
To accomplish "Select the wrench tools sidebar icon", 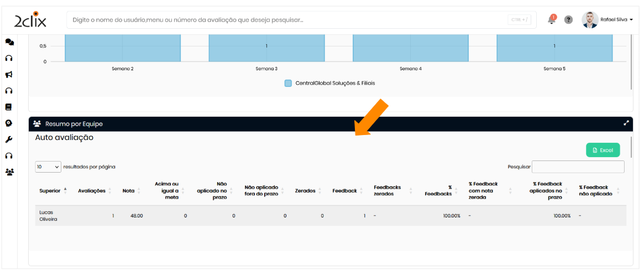I will 9,140.
